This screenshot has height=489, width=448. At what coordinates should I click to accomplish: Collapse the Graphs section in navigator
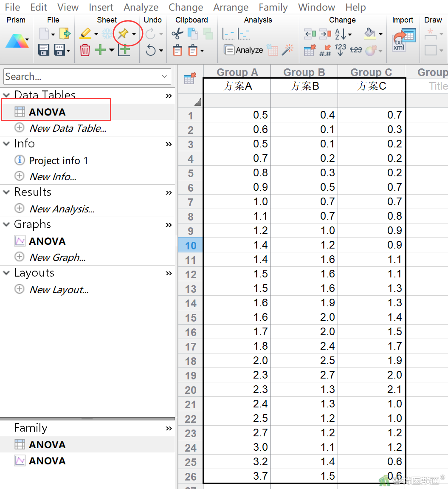click(6, 224)
